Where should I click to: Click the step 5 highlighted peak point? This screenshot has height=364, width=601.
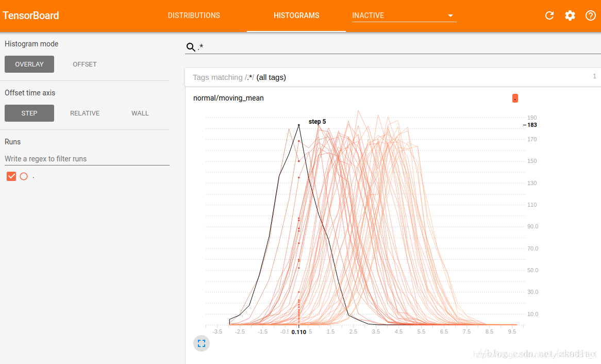click(299, 125)
